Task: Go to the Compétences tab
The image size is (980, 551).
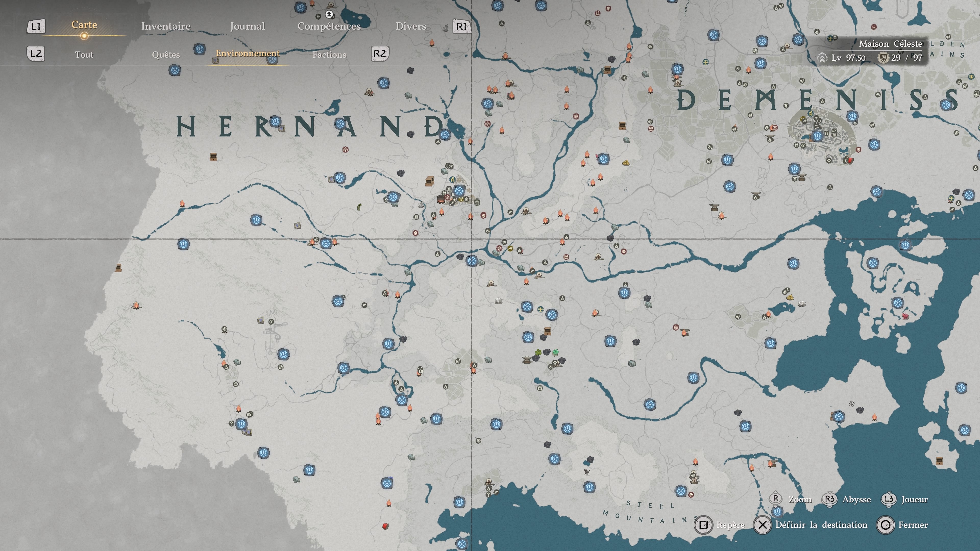Action: pyautogui.click(x=329, y=26)
